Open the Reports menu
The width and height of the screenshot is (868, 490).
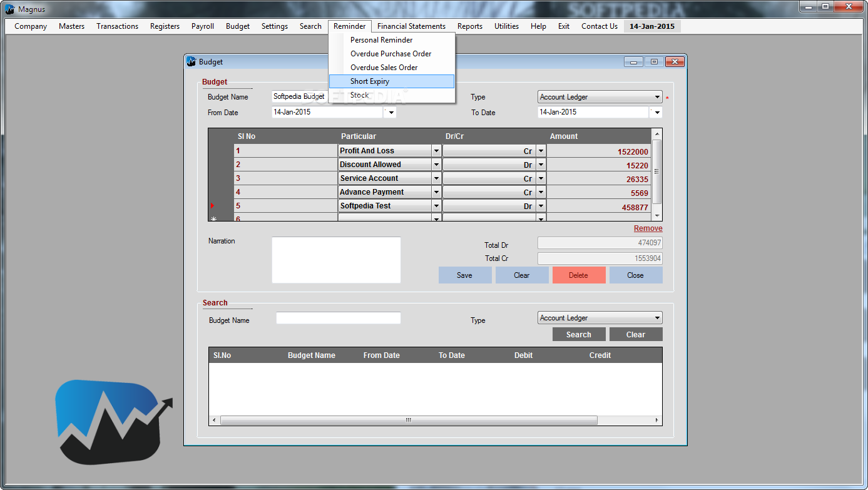pyautogui.click(x=470, y=26)
